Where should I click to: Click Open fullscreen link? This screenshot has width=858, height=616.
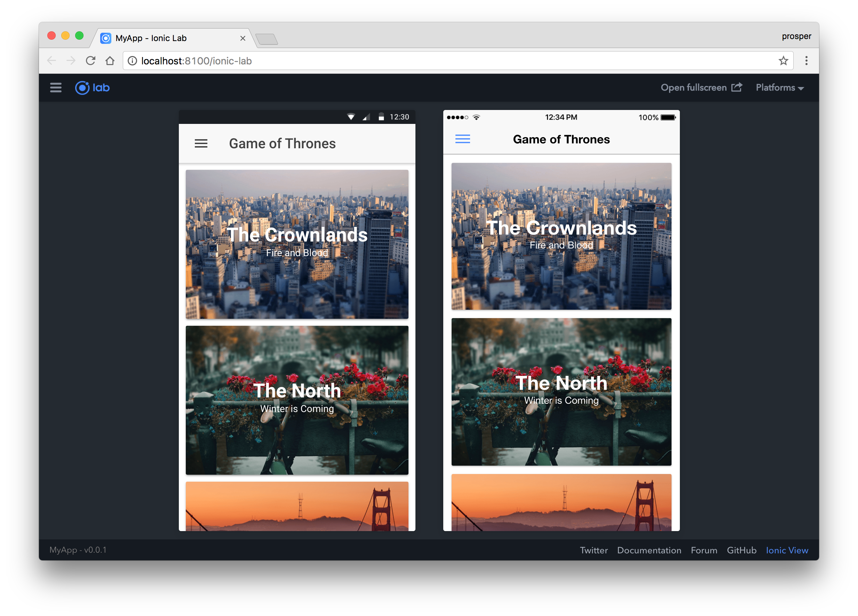point(701,88)
